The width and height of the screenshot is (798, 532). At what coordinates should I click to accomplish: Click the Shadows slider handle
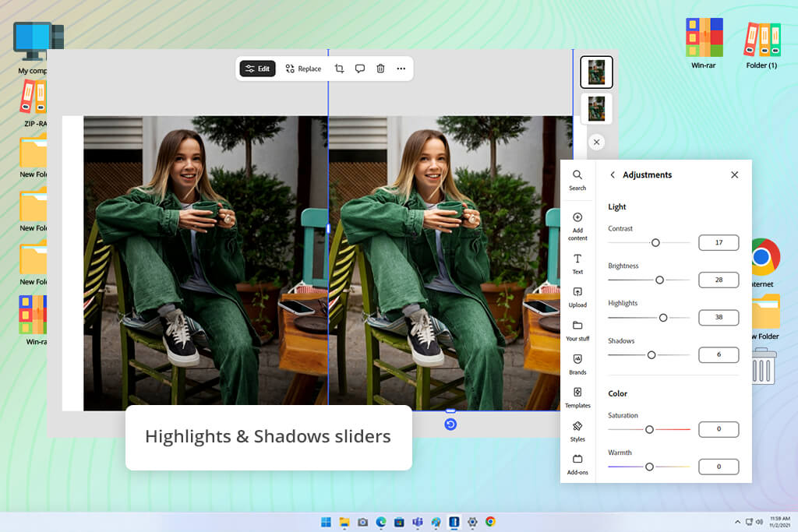click(x=651, y=355)
